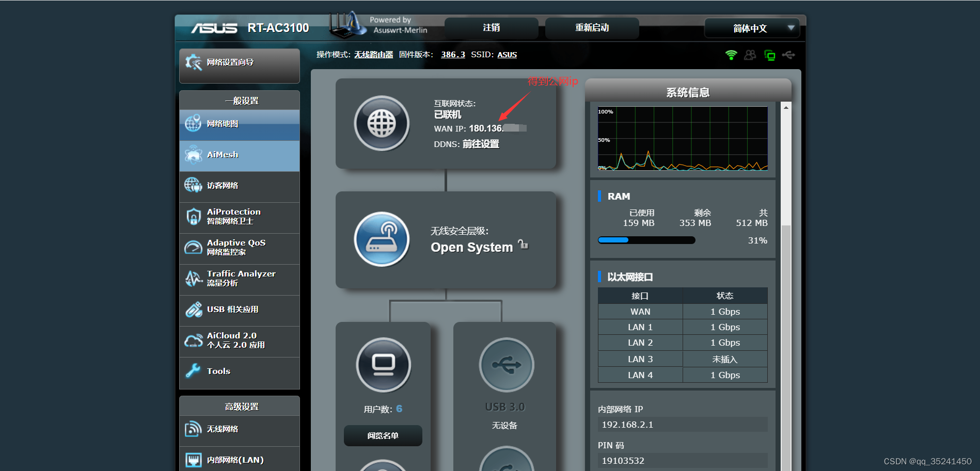Click the WAN row in ethernet port table
980x471 pixels.
(x=683, y=312)
